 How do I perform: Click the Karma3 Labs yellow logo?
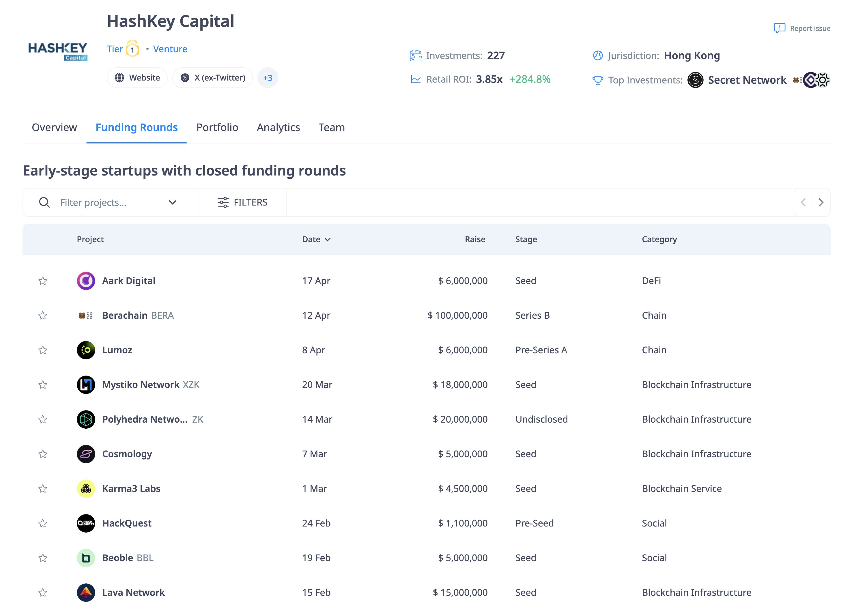click(86, 488)
